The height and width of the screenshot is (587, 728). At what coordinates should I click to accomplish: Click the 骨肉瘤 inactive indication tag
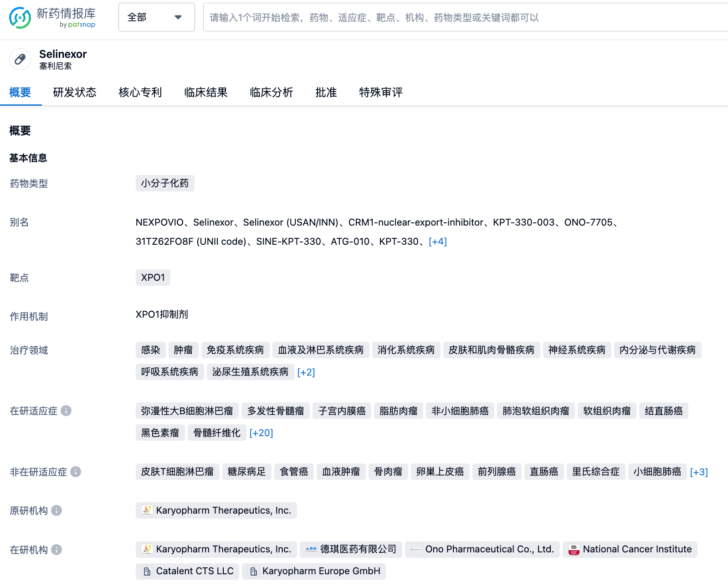point(388,472)
